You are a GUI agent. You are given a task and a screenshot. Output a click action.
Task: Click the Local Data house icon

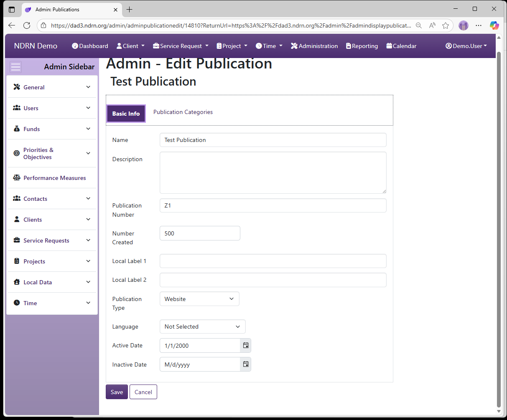click(x=17, y=282)
